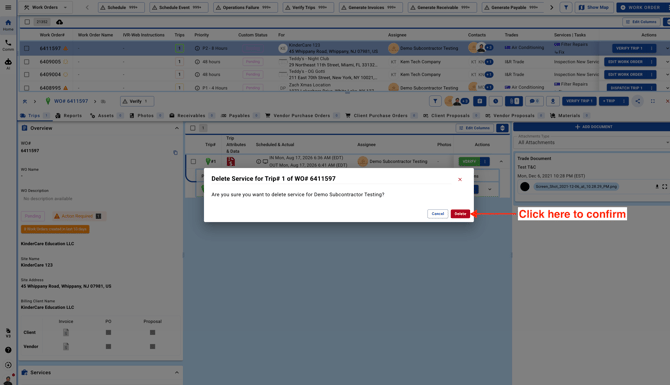The height and width of the screenshot is (385, 670).
Task: Open the Comm phone icon in the sidebar
Action: (8, 45)
